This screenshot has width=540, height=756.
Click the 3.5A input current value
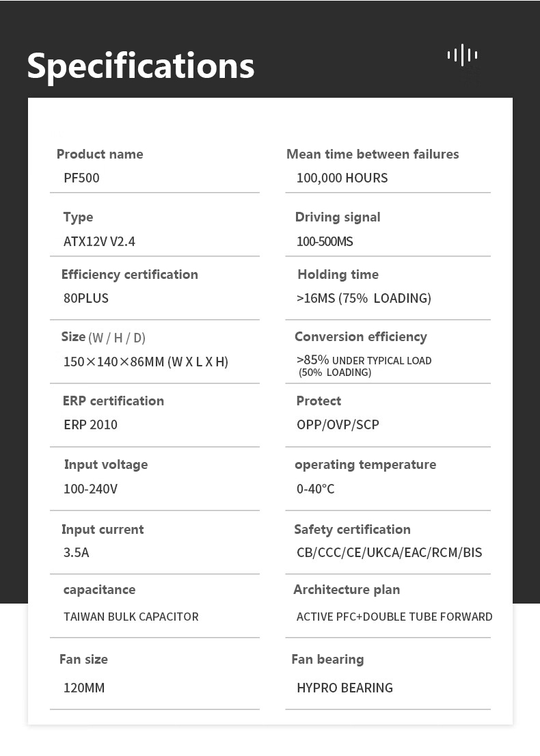(76, 552)
